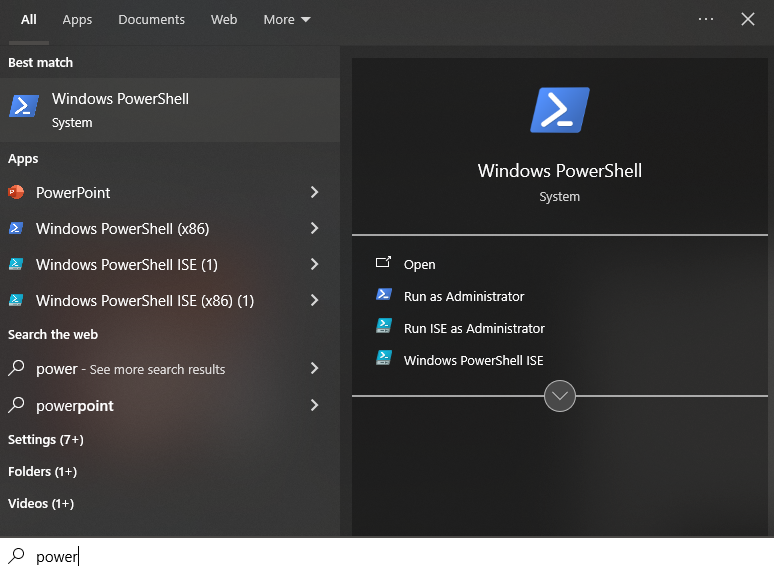Click the Run as Administrator icon
Screen dimensions: 774x570
384,295
